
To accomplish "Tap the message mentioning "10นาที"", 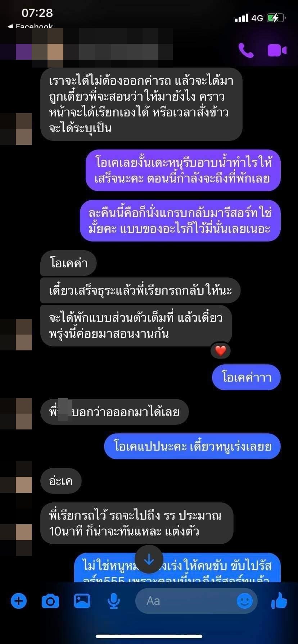I will click(137, 523).
